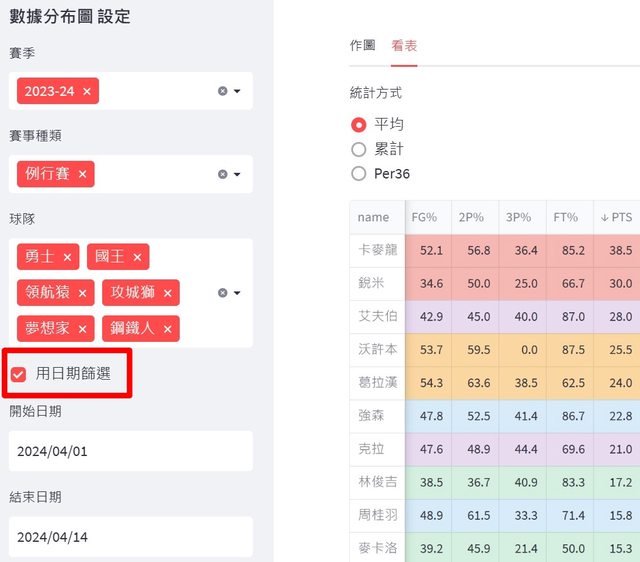The height and width of the screenshot is (562, 640).
Task: Expand the 賽季 dropdown arrow
Action: (x=238, y=91)
